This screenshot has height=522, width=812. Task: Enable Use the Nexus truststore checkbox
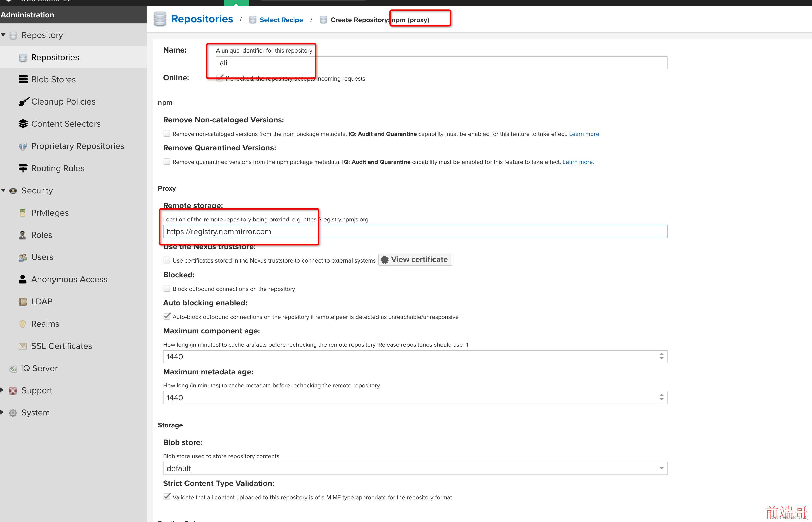coord(167,260)
